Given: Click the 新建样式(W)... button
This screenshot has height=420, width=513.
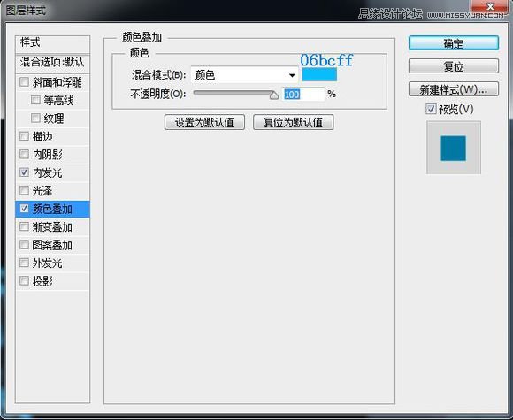Looking at the screenshot, I should pyautogui.click(x=454, y=89).
